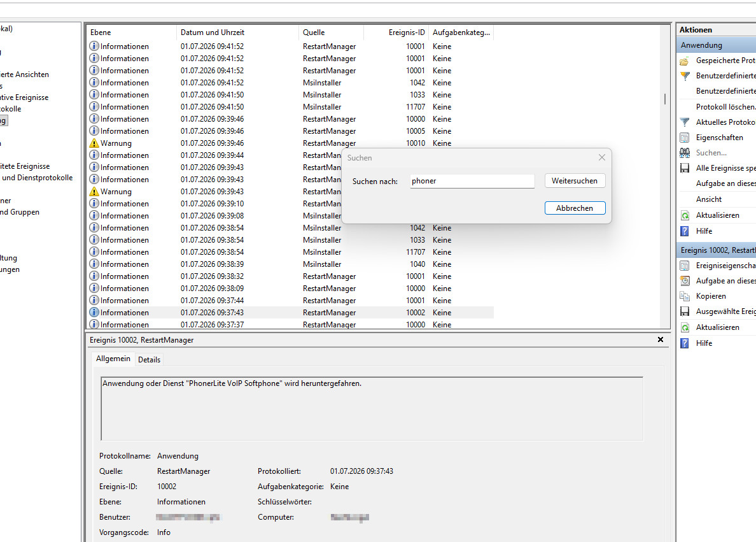Select the Allgemein tab
Screen dimensions: 756x542
113,359
